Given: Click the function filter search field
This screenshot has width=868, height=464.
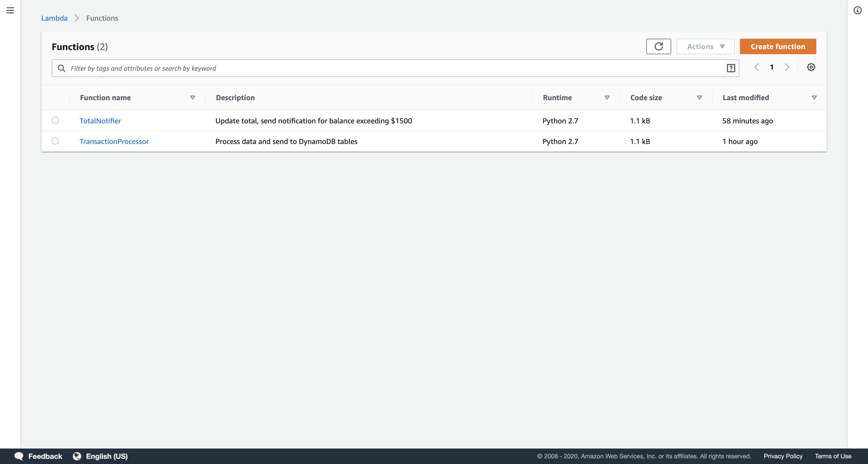Looking at the screenshot, I should [388, 68].
